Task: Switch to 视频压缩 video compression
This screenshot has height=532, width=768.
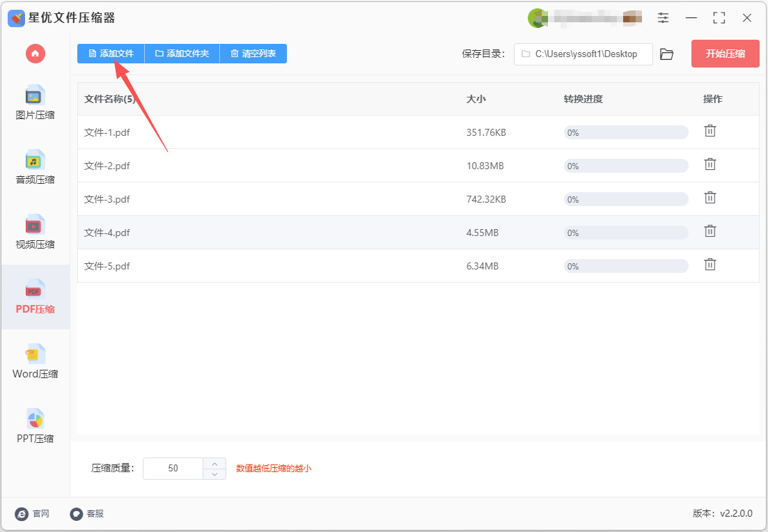Action: click(36, 232)
